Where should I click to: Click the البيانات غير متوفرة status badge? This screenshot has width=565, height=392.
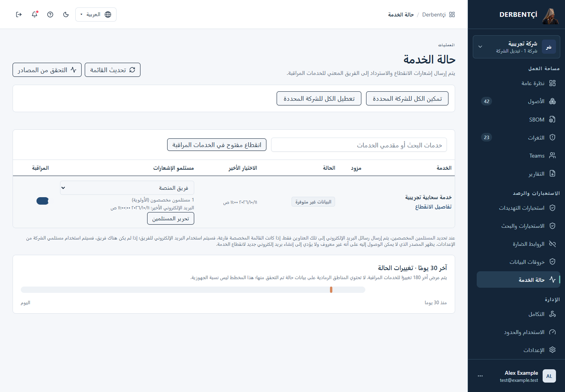coord(313,202)
